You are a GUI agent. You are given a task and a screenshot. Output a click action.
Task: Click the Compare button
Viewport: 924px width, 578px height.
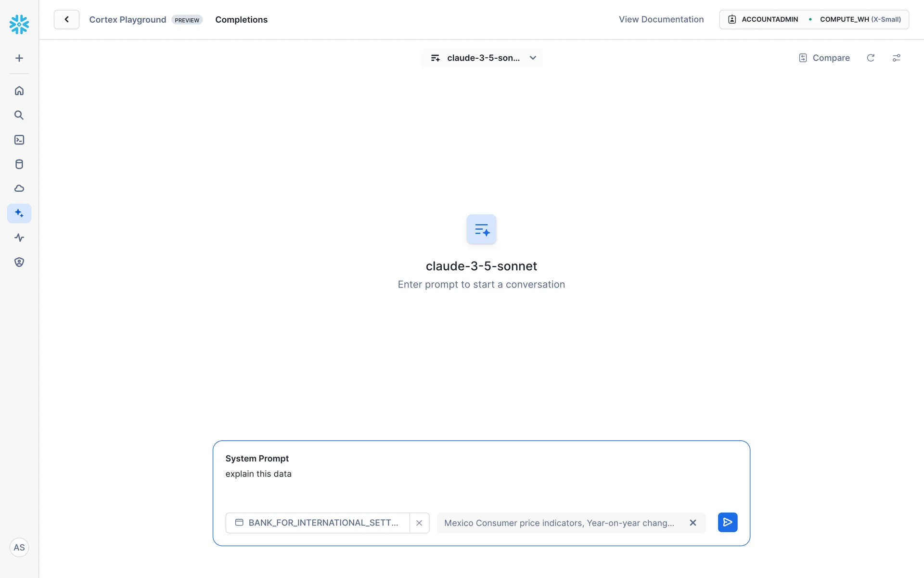point(824,58)
